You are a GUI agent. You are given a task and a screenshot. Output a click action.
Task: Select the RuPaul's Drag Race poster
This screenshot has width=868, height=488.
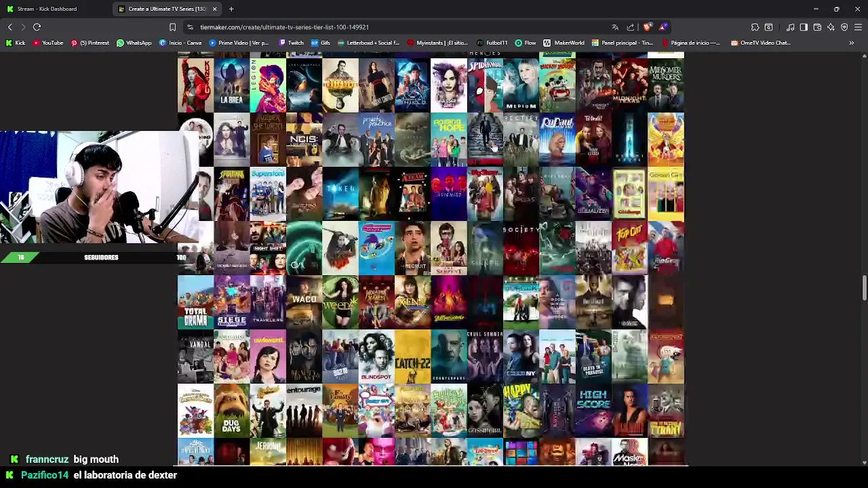(x=557, y=139)
